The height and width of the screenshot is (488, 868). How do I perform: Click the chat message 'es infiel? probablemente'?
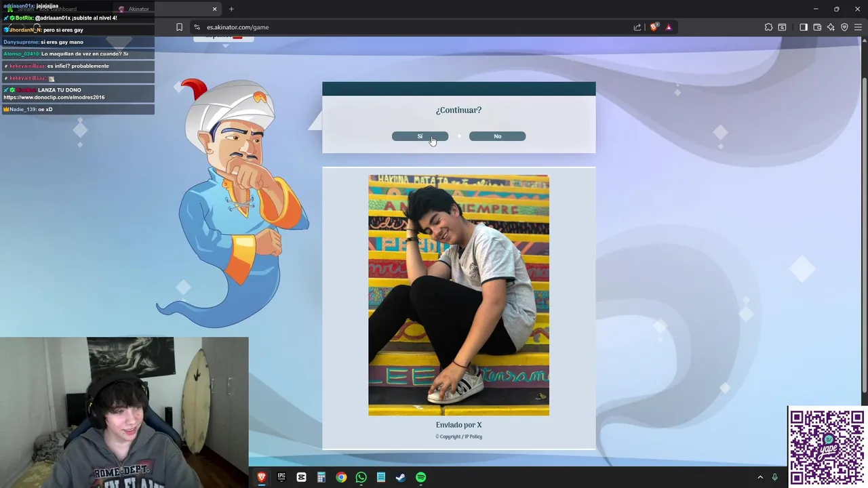tap(78, 66)
